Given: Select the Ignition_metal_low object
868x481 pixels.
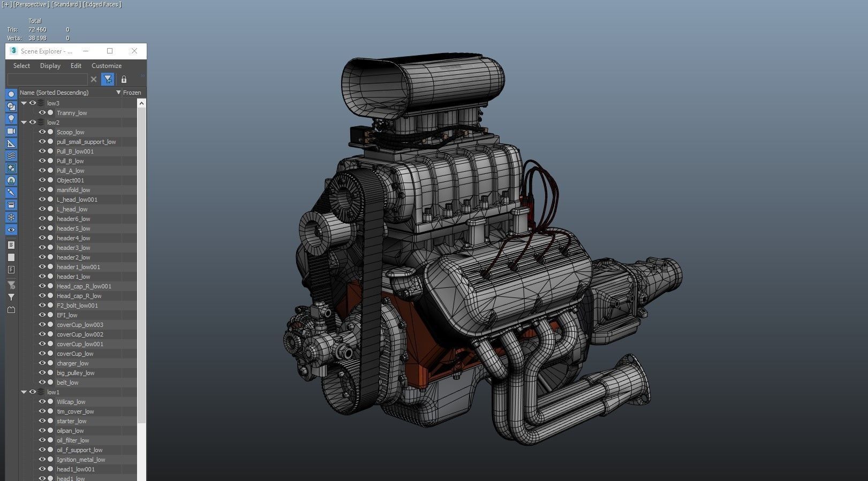Looking at the screenshot, I should click(81, 460).
